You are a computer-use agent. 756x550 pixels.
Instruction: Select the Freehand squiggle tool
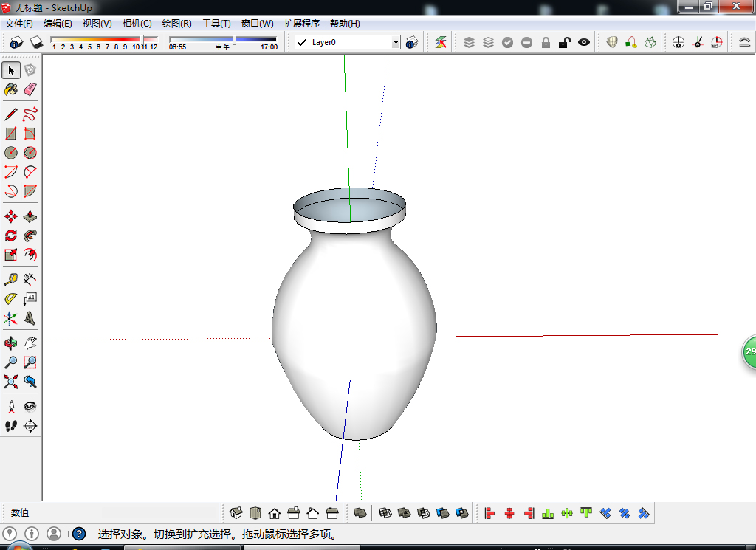pos(30,114)
